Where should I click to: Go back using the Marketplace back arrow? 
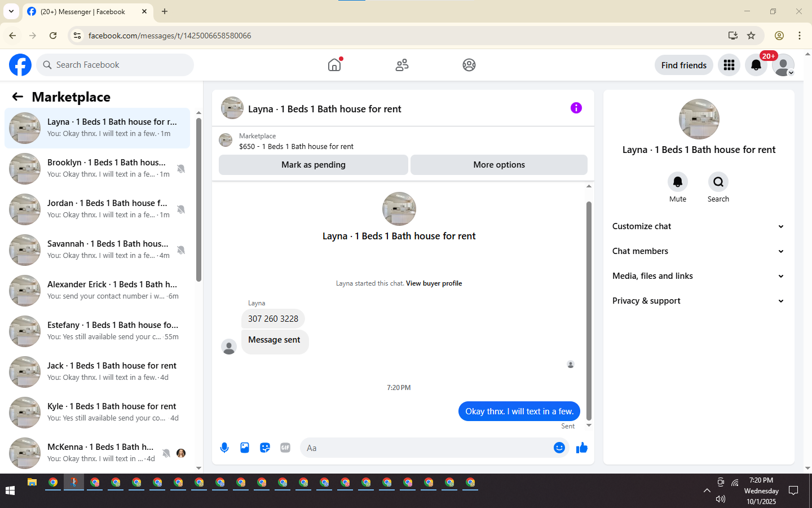point(17,97)
